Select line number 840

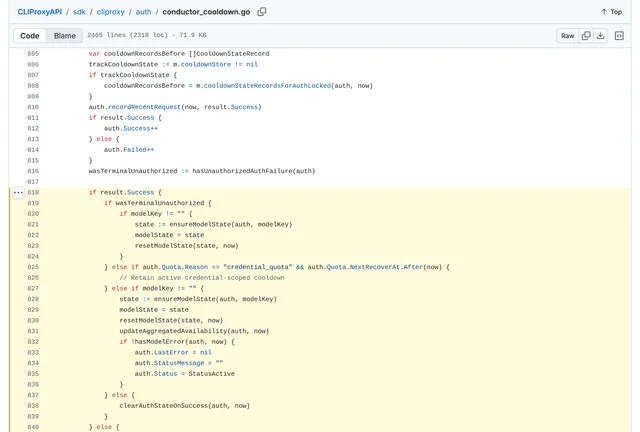tap(33, 427)
